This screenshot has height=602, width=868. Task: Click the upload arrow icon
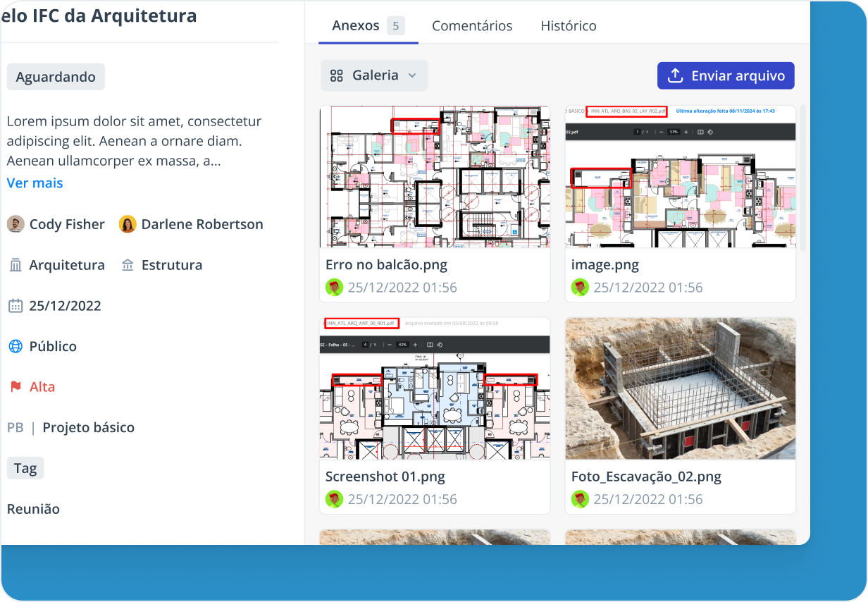pyautogui.click(x=675, y=75)
